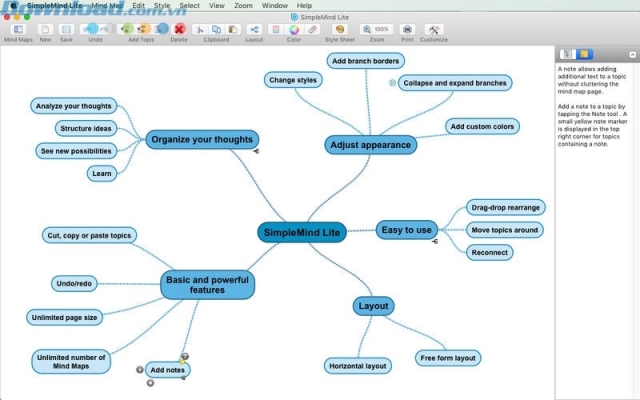Open the Window menu
Image resolution: width=640 pixels, height=400 pixels.
point(274,5)
